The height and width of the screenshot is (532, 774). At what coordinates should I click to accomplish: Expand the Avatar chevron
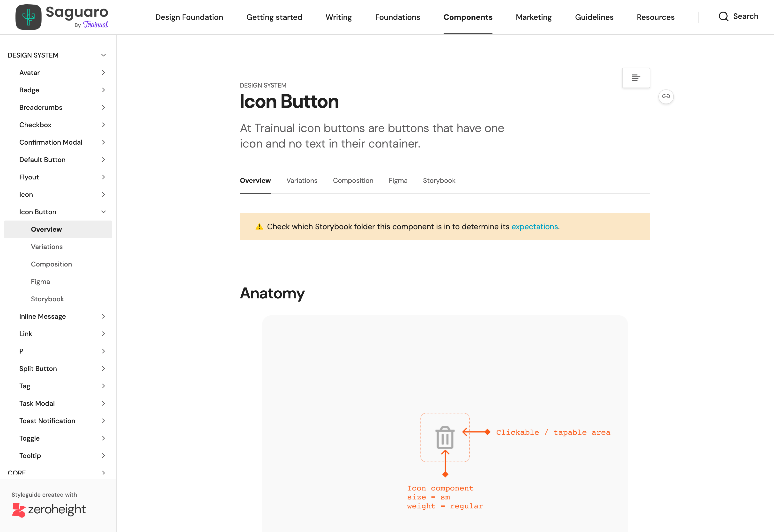pyautogui.click(x=103, y=73)
